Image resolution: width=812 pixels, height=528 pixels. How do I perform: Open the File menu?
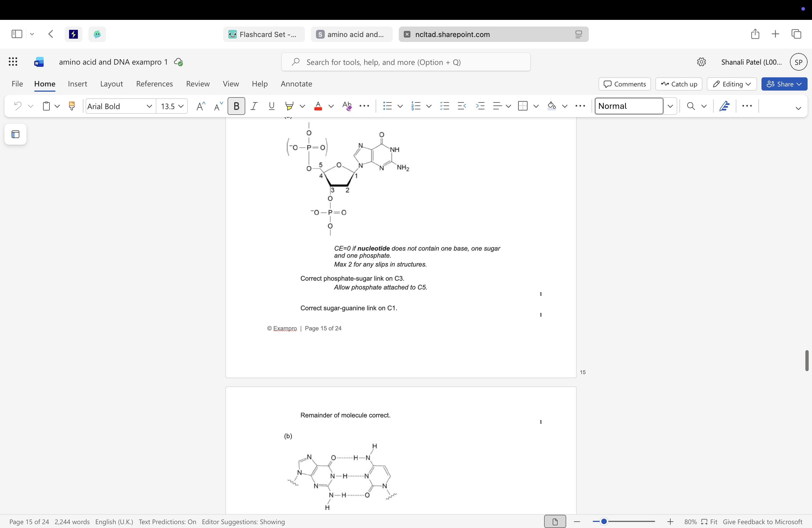pos(17,84)
